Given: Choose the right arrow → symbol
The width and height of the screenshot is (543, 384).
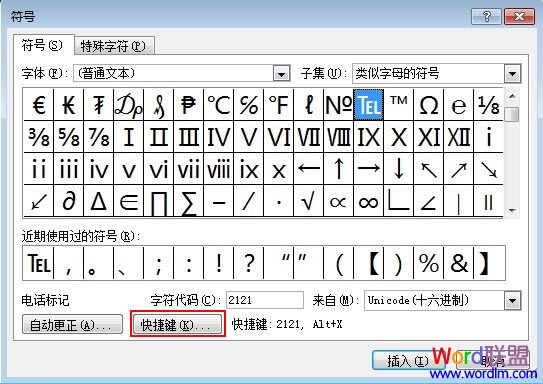Looking at the screenshot, I should pos(368,169).
